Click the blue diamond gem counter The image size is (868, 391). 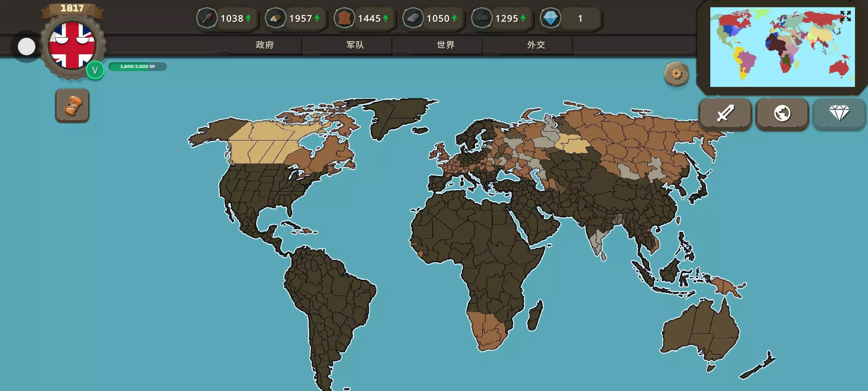tap(550, 18)
